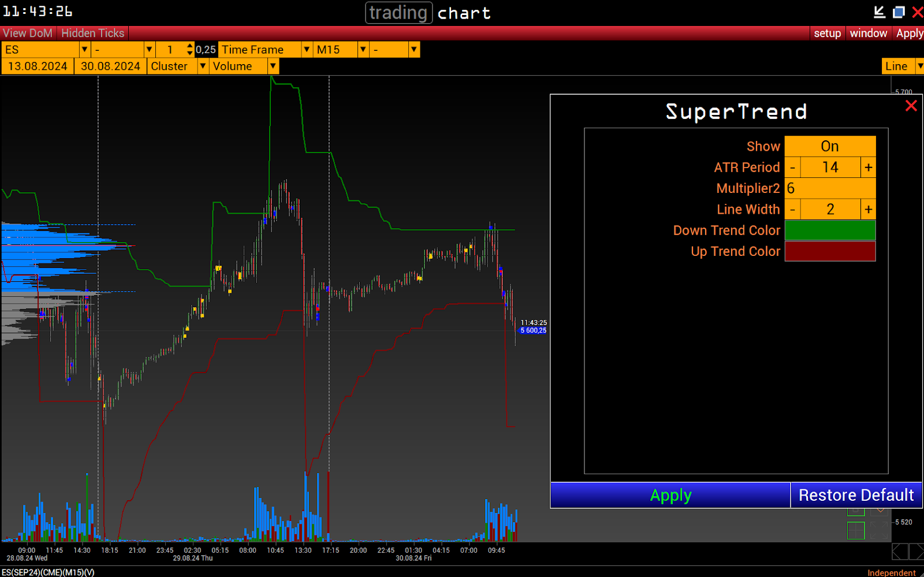
Task: Click the Multiplier2 input field
Action: pos(829,188)
